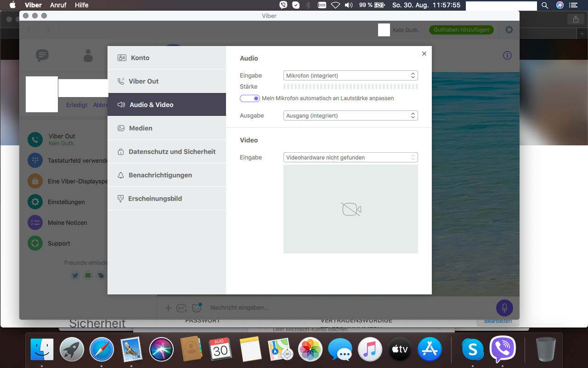The image size is (588, 368).
Task: Open the Ausgabe output device dropdown
Action: click(x=351, y=115)
